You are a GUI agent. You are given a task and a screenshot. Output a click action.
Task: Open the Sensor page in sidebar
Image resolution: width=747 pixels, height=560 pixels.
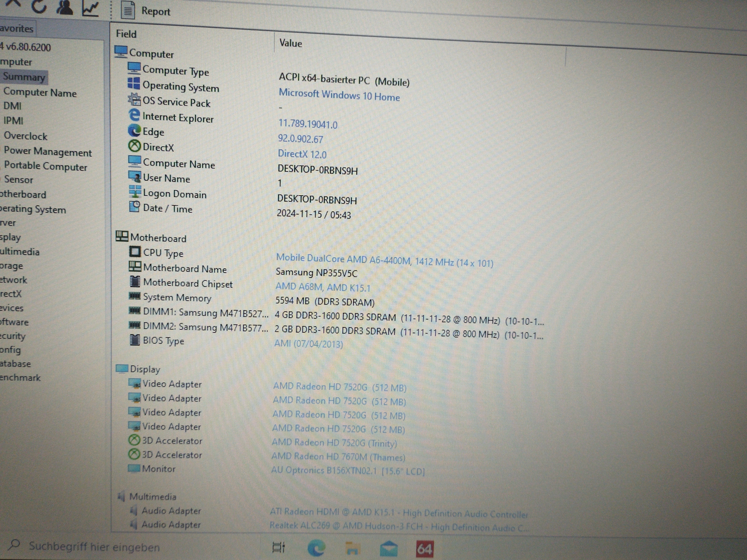19,180
